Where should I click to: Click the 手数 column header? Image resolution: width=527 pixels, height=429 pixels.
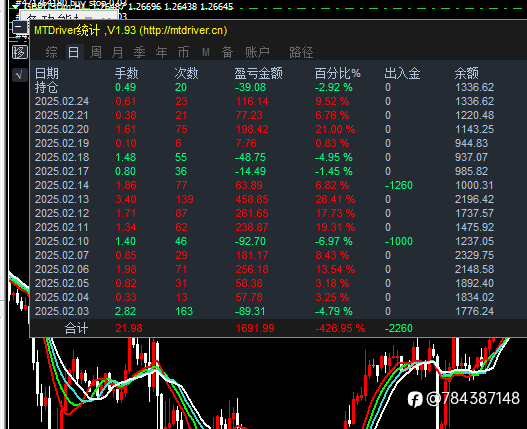tap(127, 73)
